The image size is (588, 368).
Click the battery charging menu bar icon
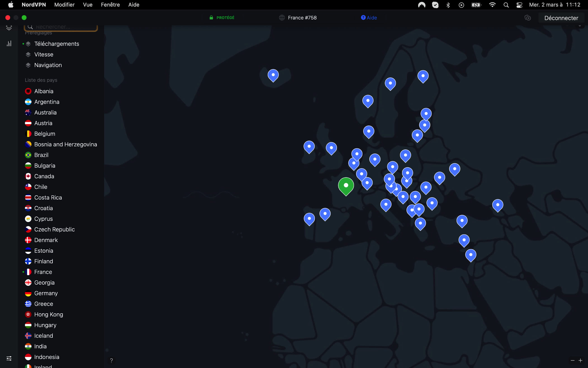point(476,5)
